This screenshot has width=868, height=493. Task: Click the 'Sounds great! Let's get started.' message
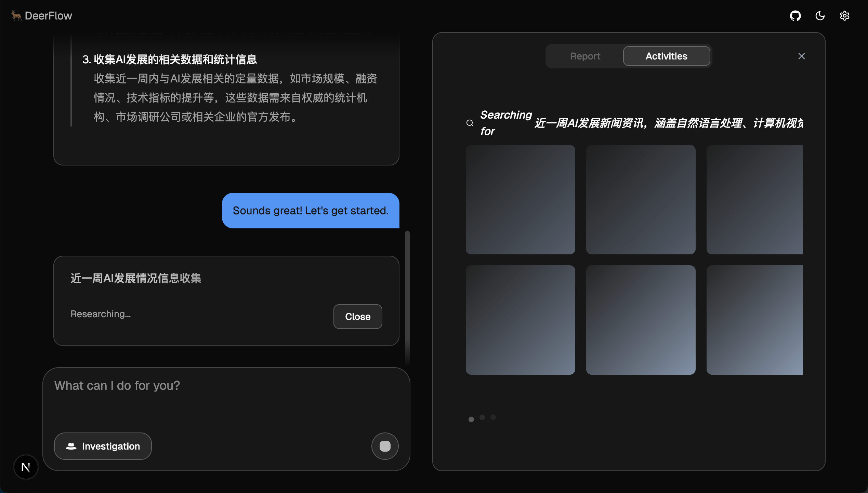point(311,211)
